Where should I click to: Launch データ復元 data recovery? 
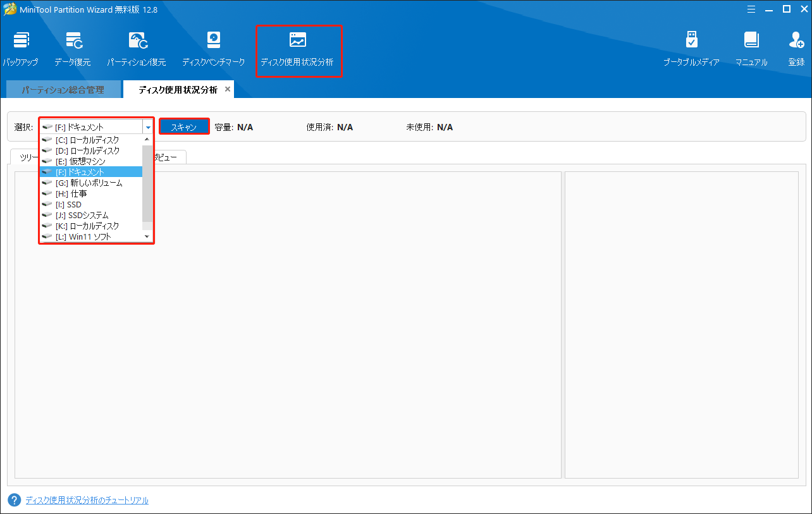tap(72, 49)
